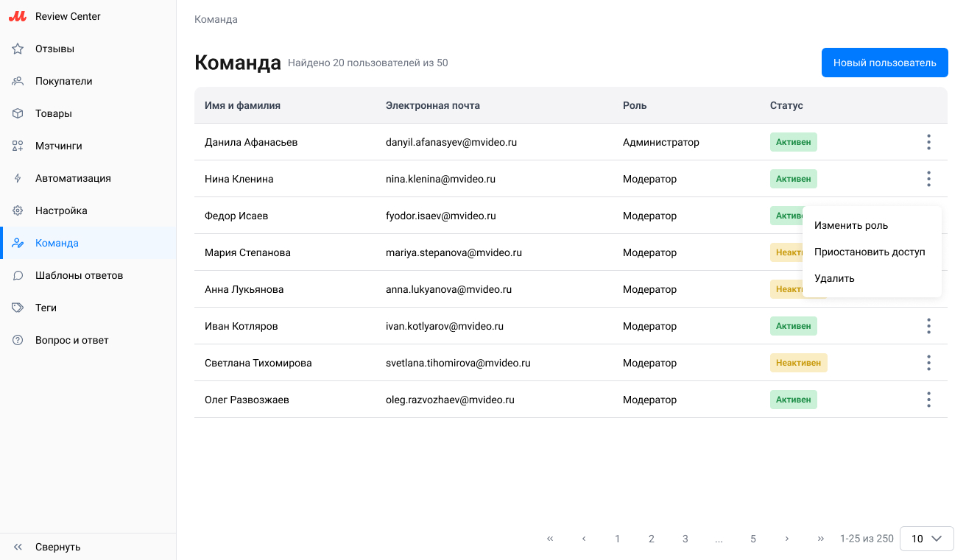Go to page 1 in pagination

click(x=618, y=539)
